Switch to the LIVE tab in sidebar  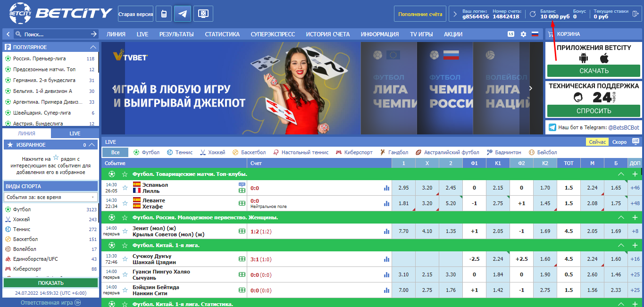click(x=75, y=133)
